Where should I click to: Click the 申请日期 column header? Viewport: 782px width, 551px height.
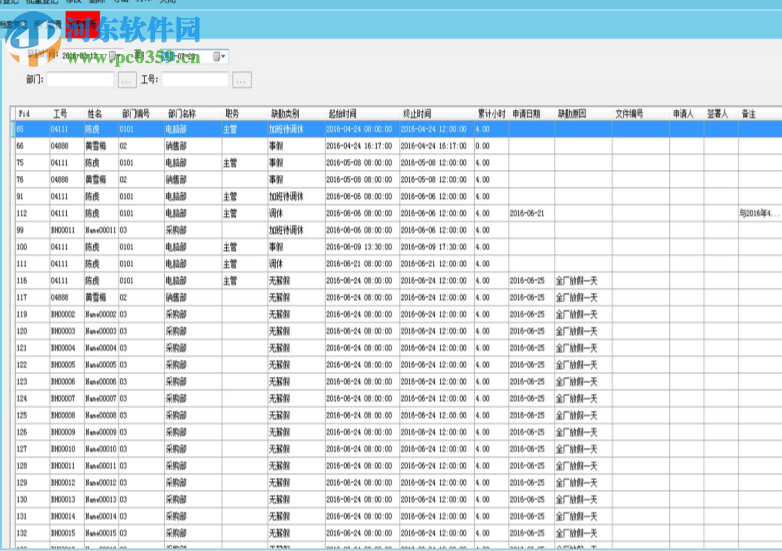[526, 114]
